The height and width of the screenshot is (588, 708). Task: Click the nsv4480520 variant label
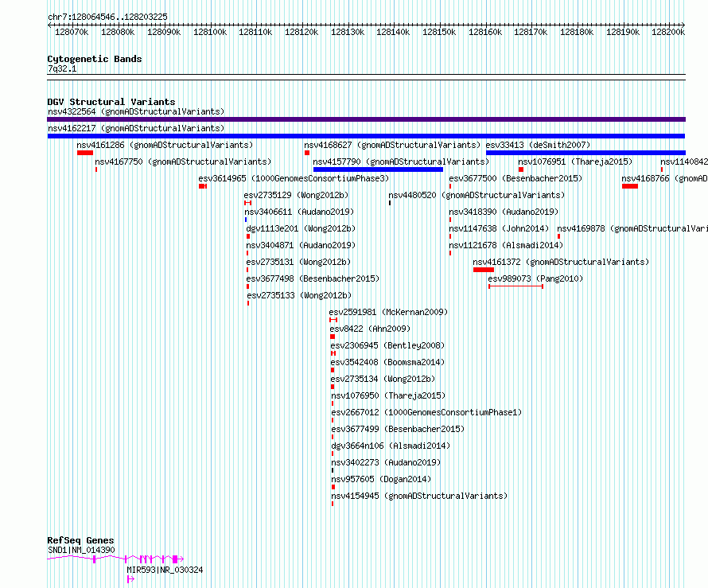tap(477, 195)
